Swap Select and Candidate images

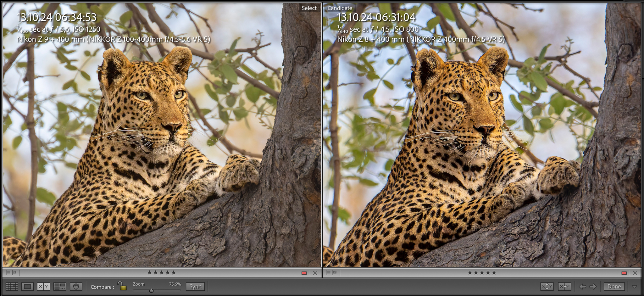click(547, 287)
